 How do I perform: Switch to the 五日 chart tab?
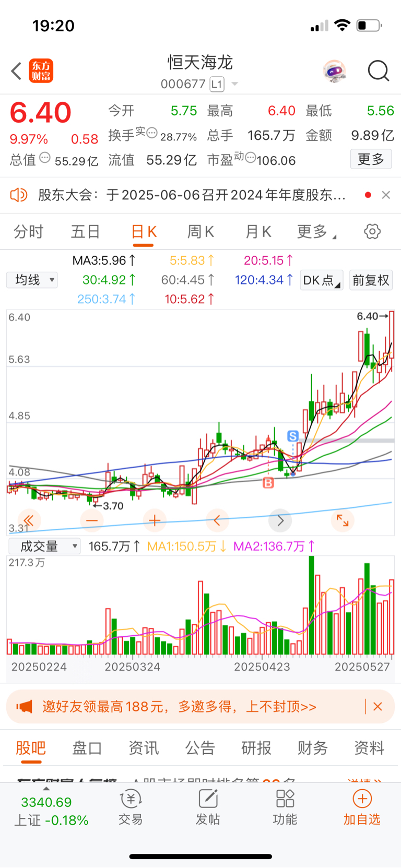tap(85, 232)
